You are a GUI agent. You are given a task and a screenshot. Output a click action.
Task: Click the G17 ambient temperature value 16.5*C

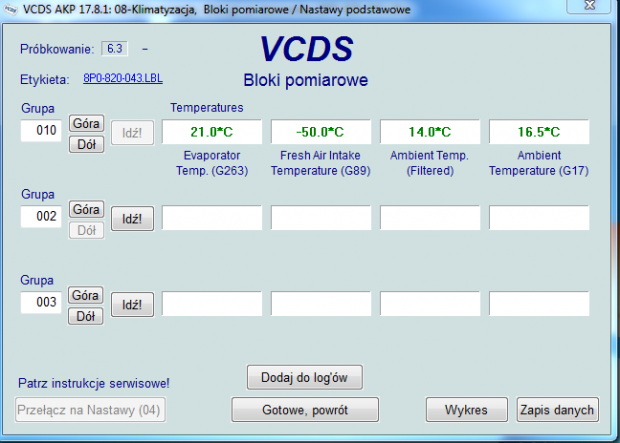(539, 132)
